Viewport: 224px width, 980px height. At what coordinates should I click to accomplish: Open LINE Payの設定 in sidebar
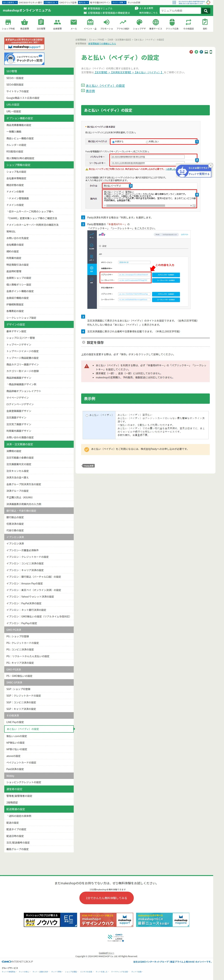pyautogui.click(x=39, y=722)
